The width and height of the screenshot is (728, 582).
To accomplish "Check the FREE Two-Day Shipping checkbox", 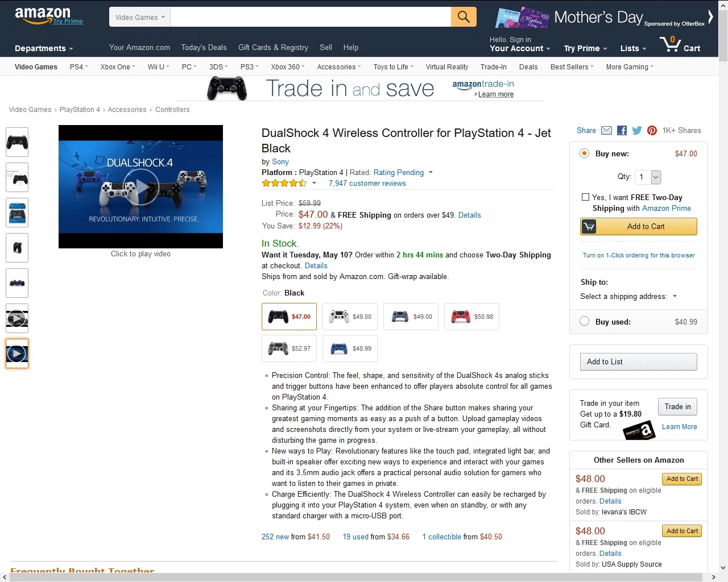I will (x=585, y=197).
